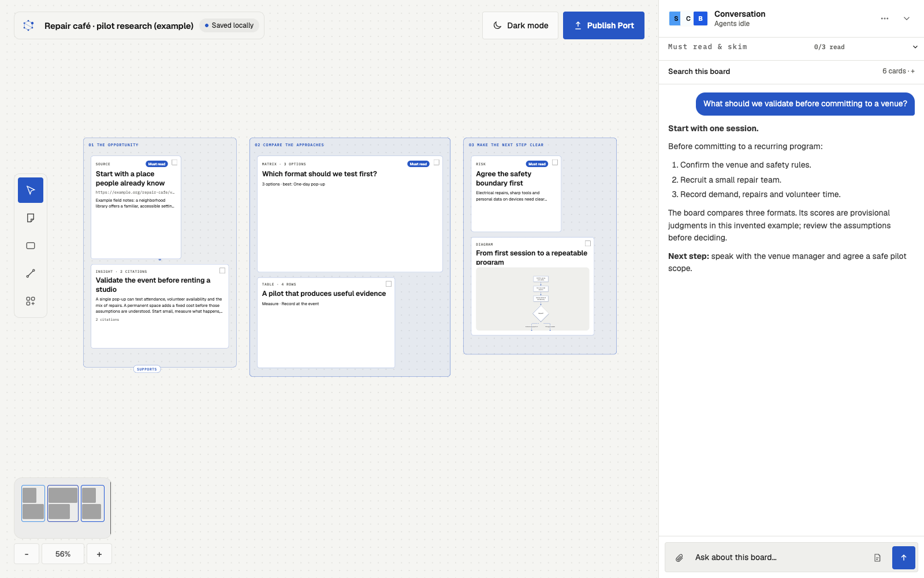
Task: Click the SUPPORTS connector label
Action: [147, 369]
